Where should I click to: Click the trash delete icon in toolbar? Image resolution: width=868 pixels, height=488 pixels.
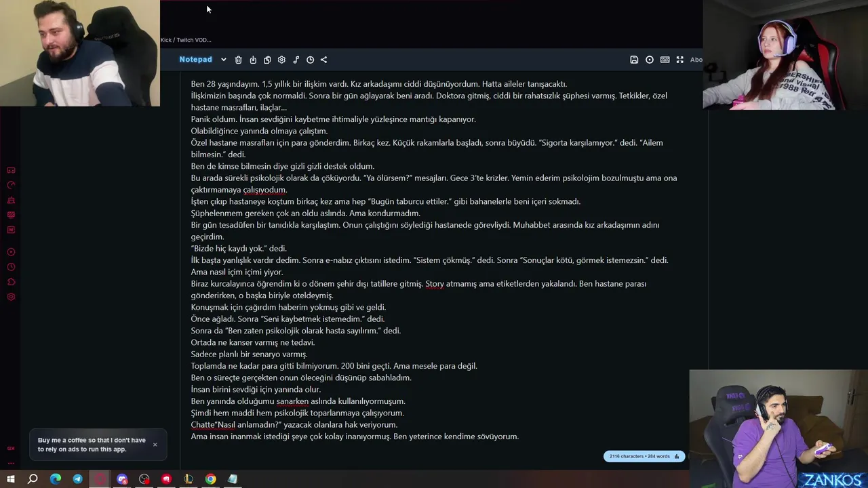tap(238, 60)
